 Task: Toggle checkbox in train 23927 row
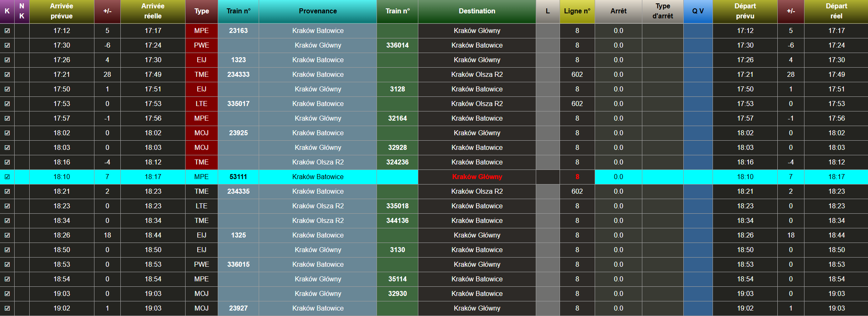pyautogui.click(x=7, y=308)
